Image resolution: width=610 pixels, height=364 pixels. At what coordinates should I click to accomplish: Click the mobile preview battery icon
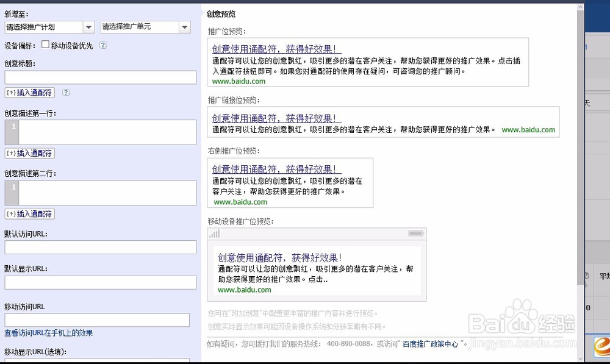click(x=416, y=234)
